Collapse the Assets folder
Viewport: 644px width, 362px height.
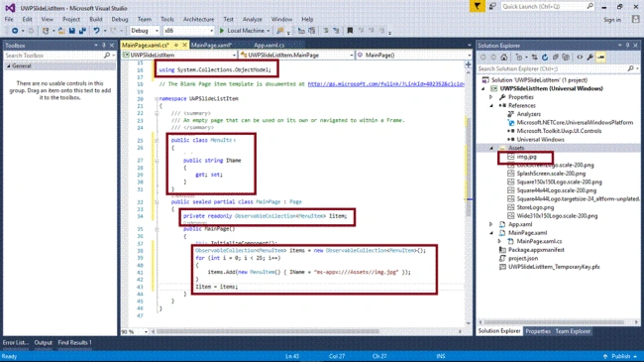(x=491, y=148)
